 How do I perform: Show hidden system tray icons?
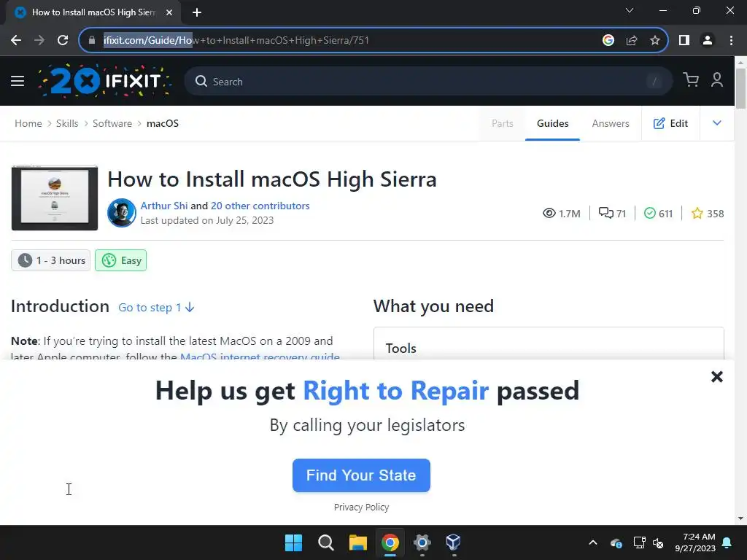coord(592,542)
